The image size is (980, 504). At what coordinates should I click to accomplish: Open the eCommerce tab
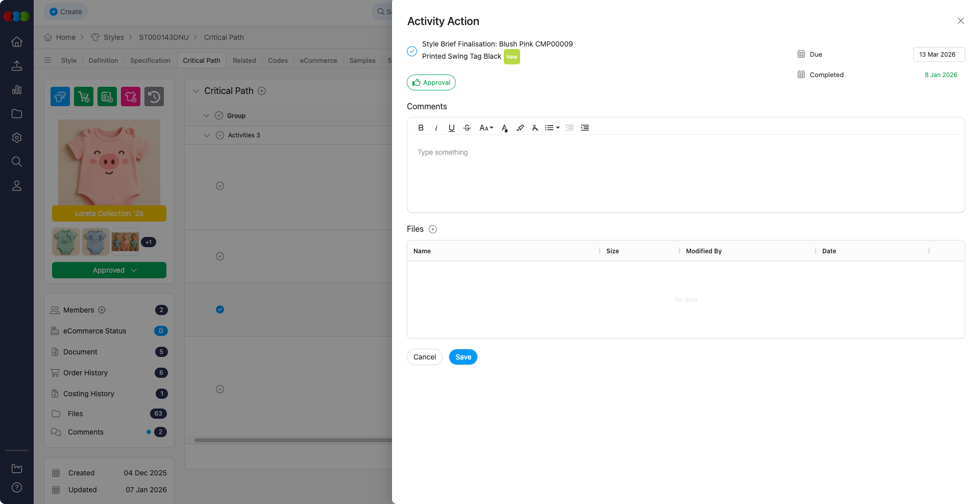pyautogui.click(x=318, y=60)
